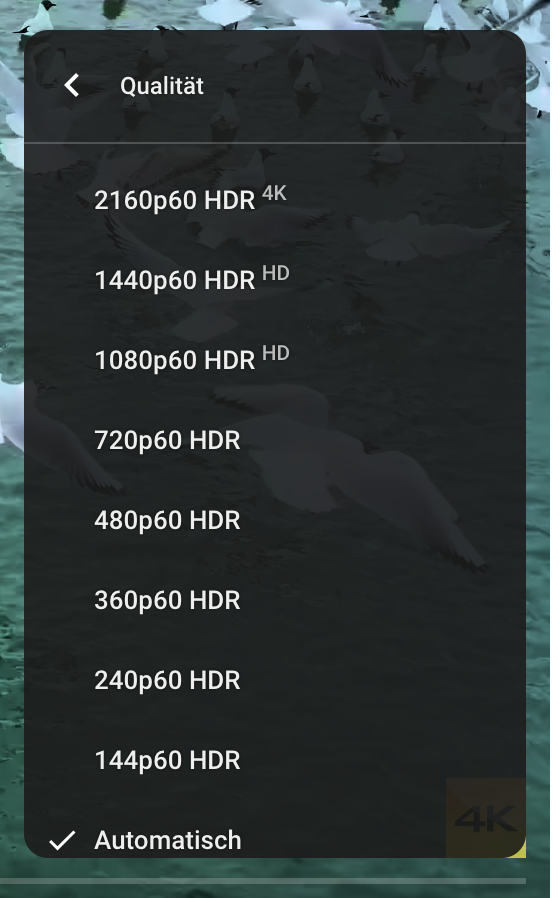
Task: Click the horizontal divider under Qualität header
Action: [x=275, y=142]
